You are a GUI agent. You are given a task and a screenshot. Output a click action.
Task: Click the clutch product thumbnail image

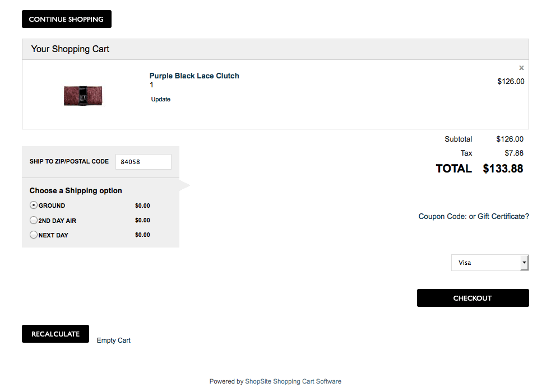pos(83,96)
